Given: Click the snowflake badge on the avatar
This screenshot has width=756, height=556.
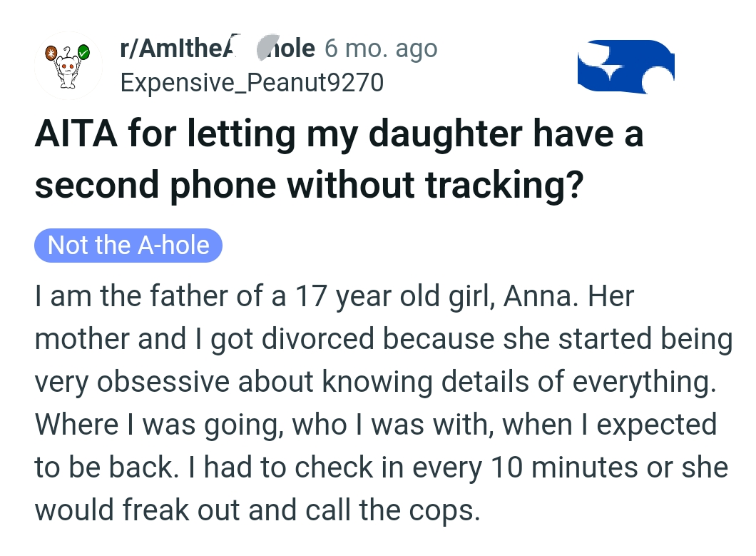Looking at the screenshot, I should [x=51, y=52].
